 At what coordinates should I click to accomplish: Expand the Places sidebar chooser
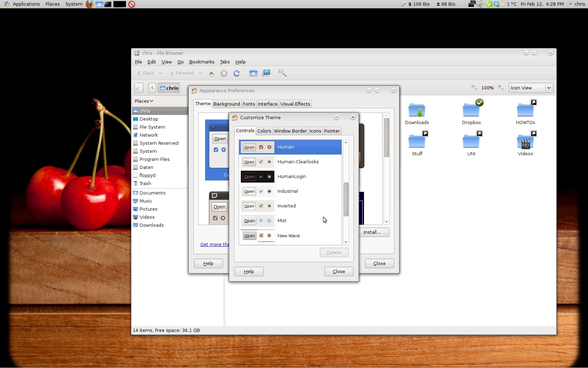pos(144,101)
